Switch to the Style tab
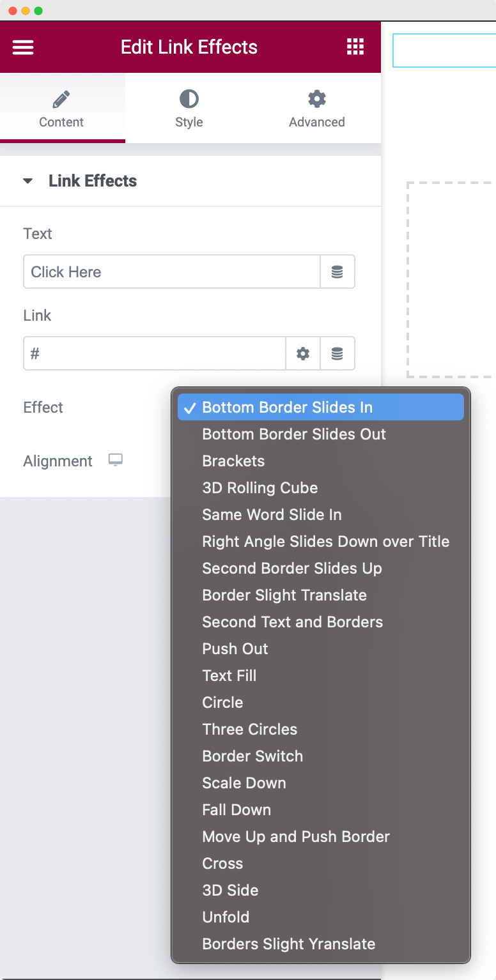The width and height of the screenshot is (496, 980). coord(189,109)
